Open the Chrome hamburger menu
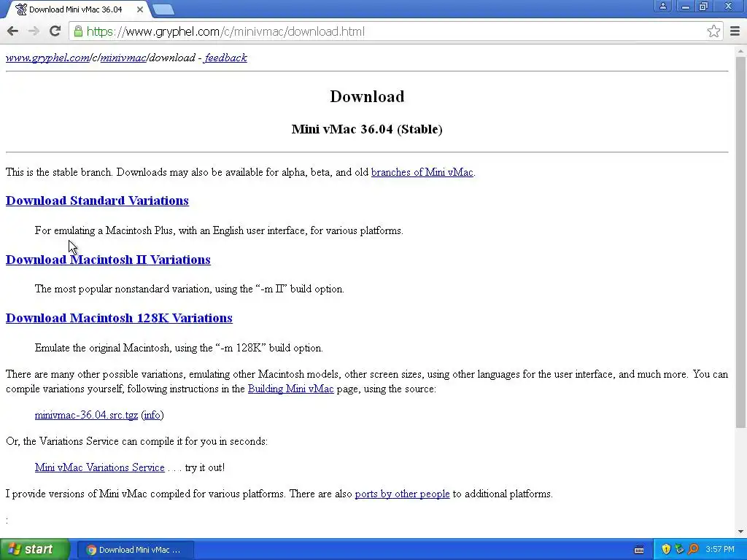 coord(735,31)
